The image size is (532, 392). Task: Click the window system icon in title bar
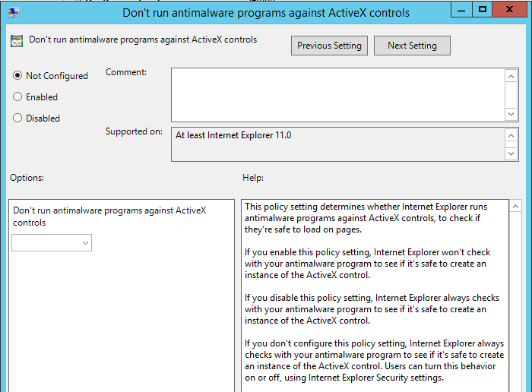pos(13,12)
